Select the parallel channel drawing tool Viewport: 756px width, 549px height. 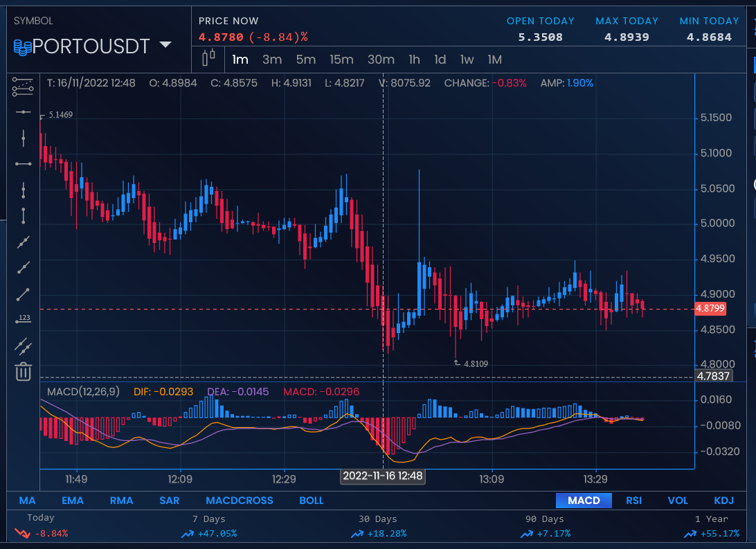click(x=23, y=345)
